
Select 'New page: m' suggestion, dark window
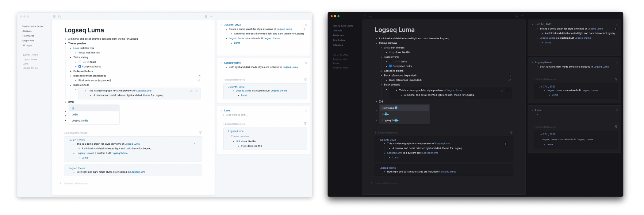point(404,108)
